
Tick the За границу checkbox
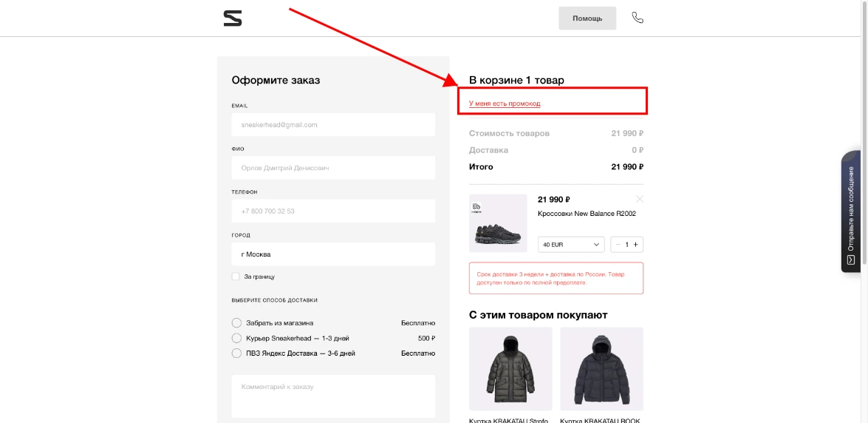point(236,276)
